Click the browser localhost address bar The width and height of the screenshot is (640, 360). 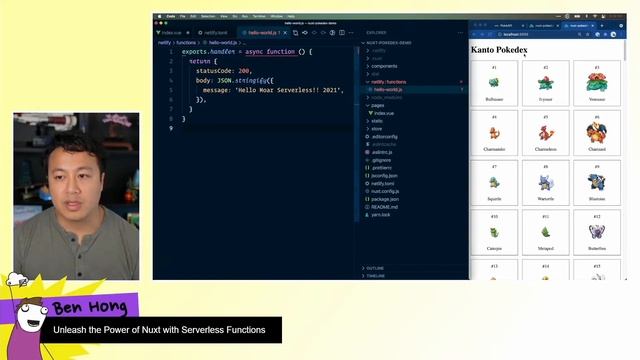pyautogui.click(x=537, y=35)
